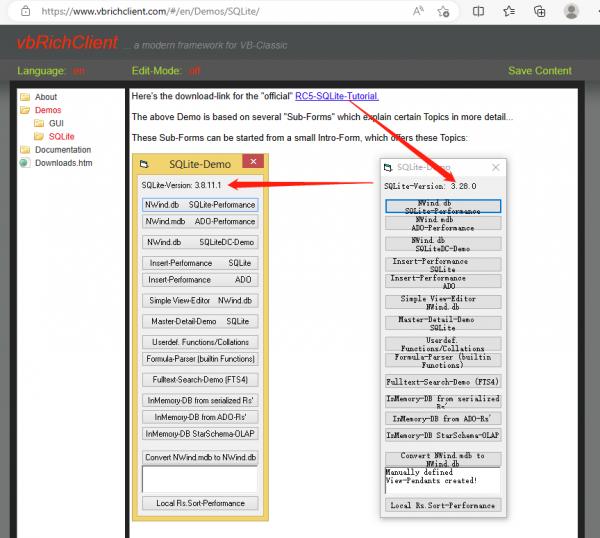Click Convert NWind.mdb to NWind.db in white window
Viewport: 600px width, 538px height.
click(x=443, y=459)
